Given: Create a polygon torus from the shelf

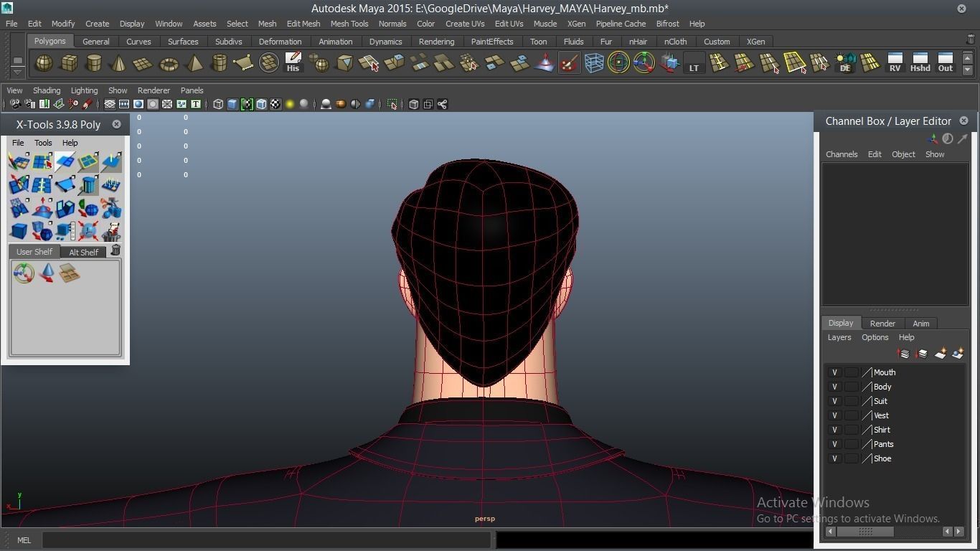Looking at the screenshot, I should [x=169, y=63].
